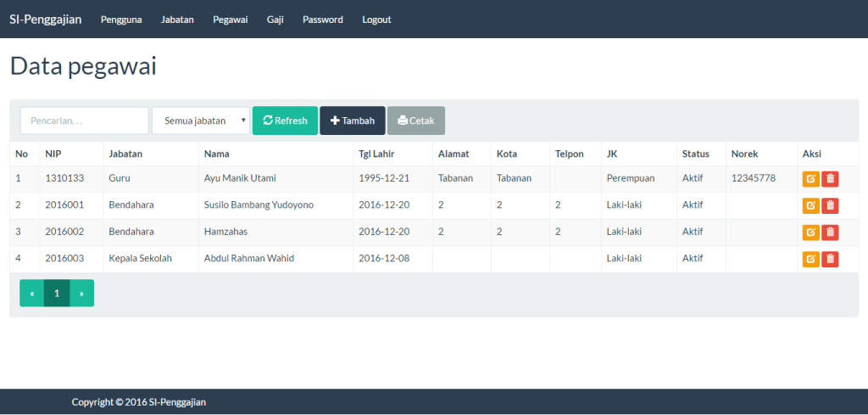Screen dimensions: 868x415
Task: Click the Pencarian search field
Action: point(85,121)
